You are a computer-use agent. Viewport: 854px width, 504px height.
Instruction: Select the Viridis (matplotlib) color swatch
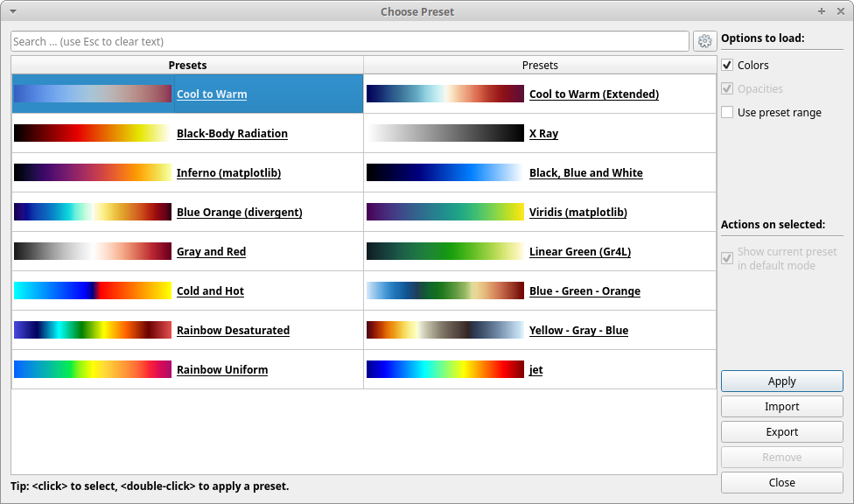(x=445, y=212)
